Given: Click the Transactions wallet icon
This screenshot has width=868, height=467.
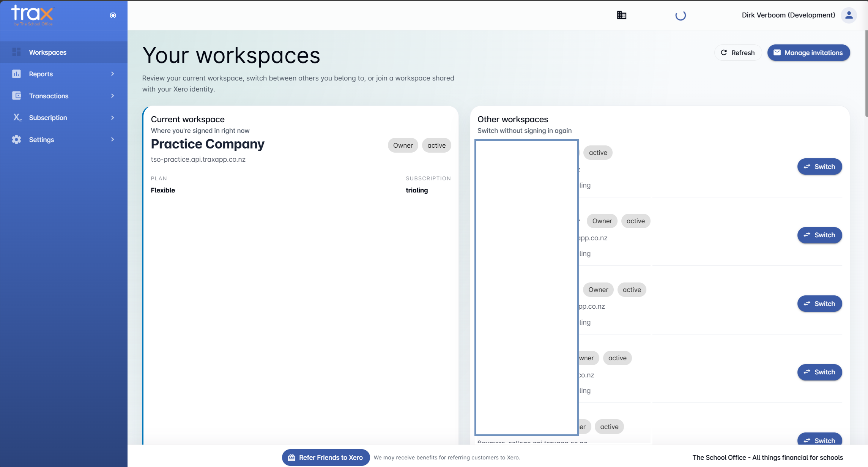Looking at the screenshot, I should 16,96.
